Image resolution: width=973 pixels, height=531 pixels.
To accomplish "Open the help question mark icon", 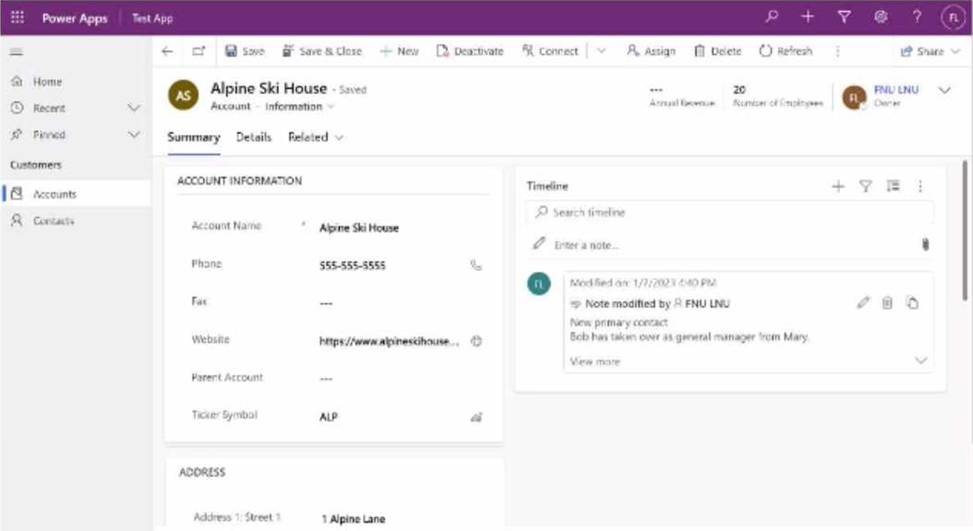I will (917, 17).
